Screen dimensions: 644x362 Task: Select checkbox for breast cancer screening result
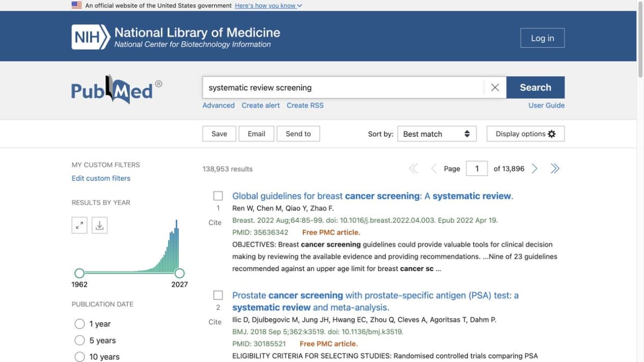(218, 196)
